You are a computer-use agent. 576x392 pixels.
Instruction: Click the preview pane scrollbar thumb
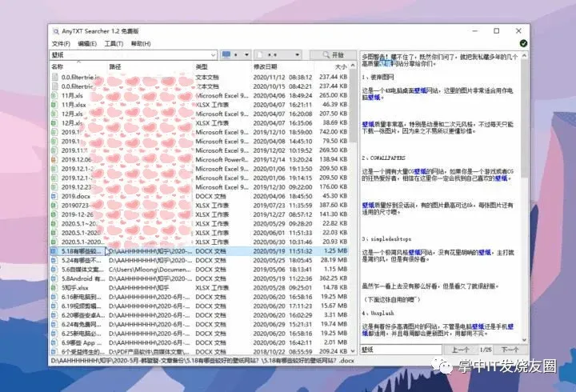[x=524, y=118]
